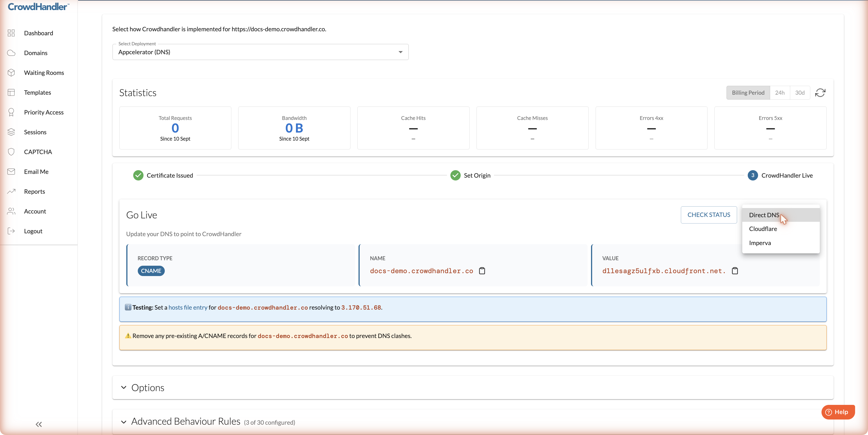Go to Dashboard in the sidebar

click(38, 33)
